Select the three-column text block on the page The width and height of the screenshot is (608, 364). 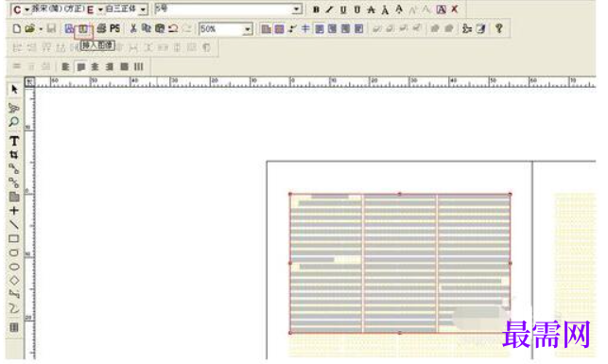point(400,263)
